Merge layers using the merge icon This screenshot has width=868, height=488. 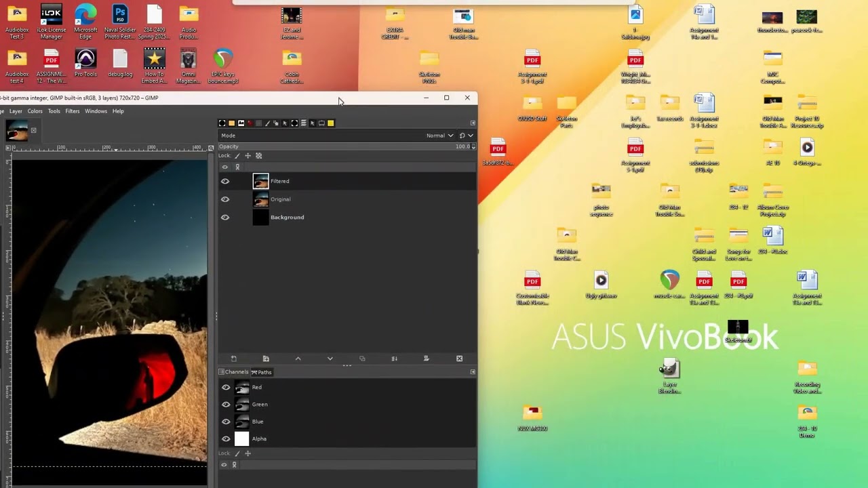[x=395, y=359]
